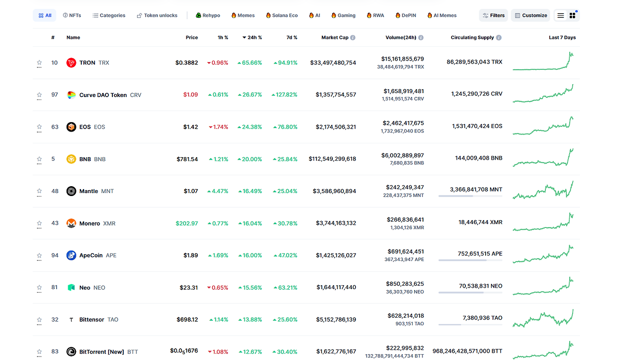The width and height of the screenshot is (631, 364).
Task: Click the ApeCoin logo
Action: (x=71, y=255)
